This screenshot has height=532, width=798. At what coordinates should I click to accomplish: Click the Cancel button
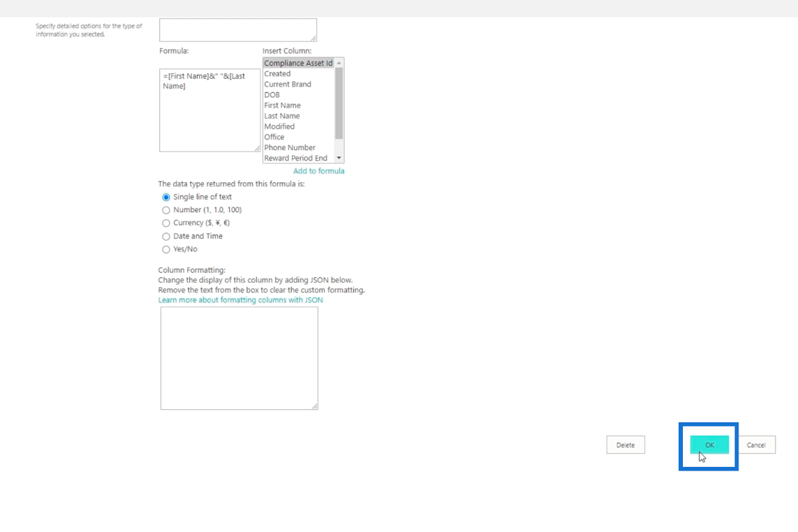point(755,445)
